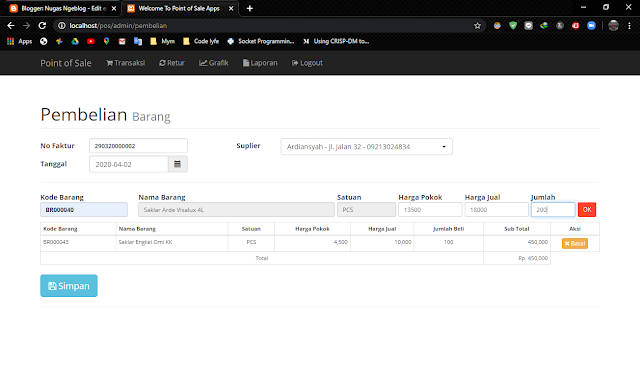The height and width of the screenshot is (377, 640).
Task: Click the Point of Sale brand link
Action: [66, 63]
